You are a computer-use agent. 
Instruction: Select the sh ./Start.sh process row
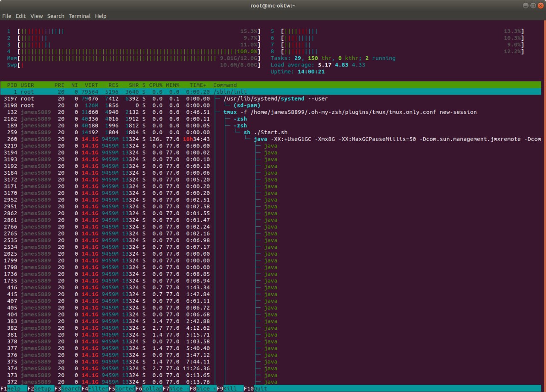(x=270, y=133)
